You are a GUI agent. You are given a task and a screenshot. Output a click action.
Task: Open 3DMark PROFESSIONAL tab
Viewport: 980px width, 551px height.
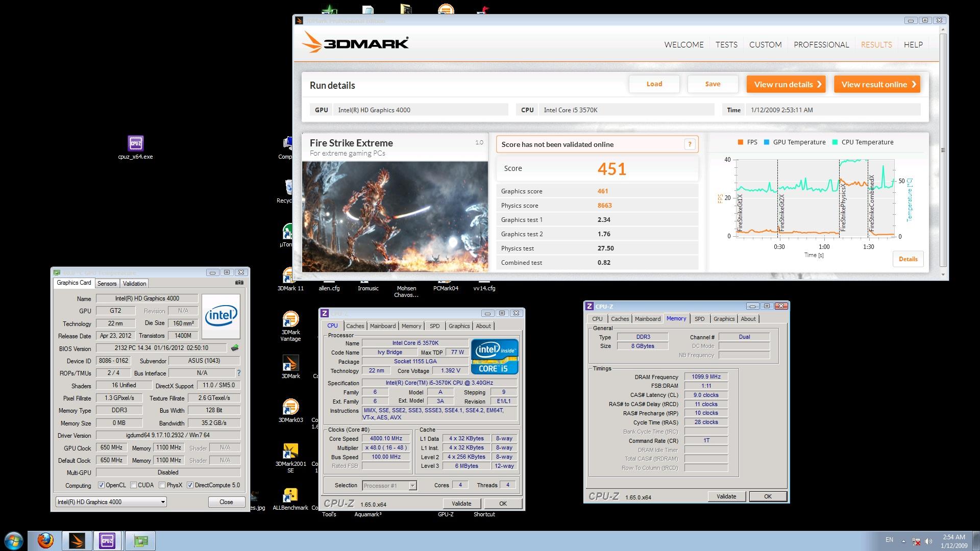pyautogui.click(x=821, y=45)
